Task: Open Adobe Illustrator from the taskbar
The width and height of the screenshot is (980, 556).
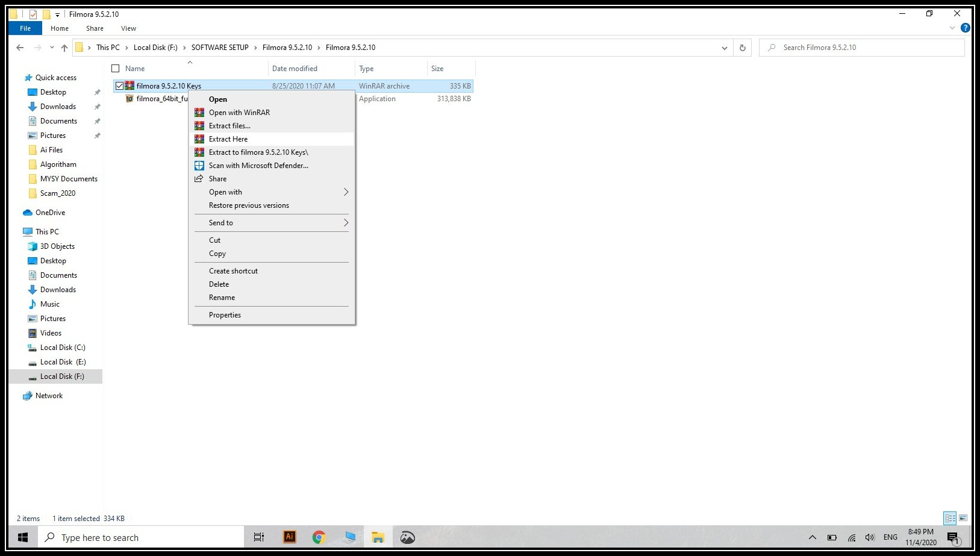Action: pos(290,537)
